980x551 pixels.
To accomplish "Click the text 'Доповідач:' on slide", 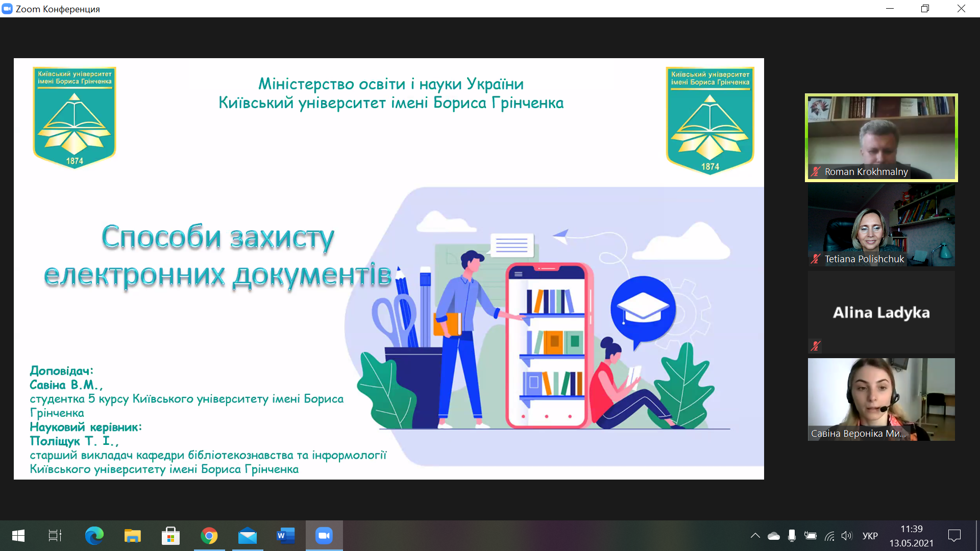I will pyautogui.click(x=61, y=371).
